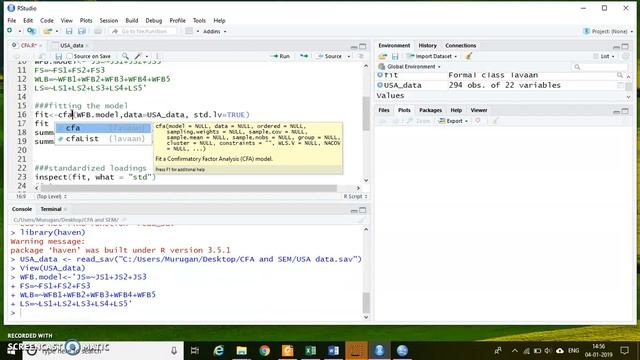The height and width of the screenshot is (360, 640).
Task: Clear environment objects with broom icon
Action: click(469, 56)
